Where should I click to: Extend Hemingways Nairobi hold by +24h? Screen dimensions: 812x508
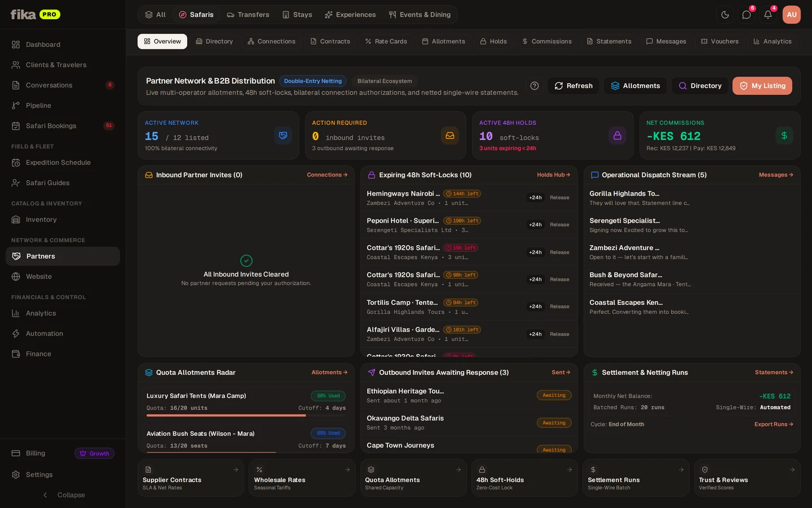pyautogui.click(x=535, y=198)
